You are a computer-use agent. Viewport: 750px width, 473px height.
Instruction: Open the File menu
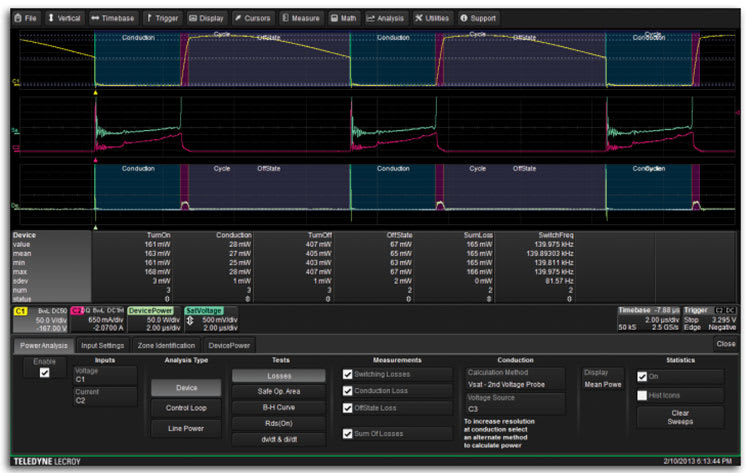tap(28, 18)
